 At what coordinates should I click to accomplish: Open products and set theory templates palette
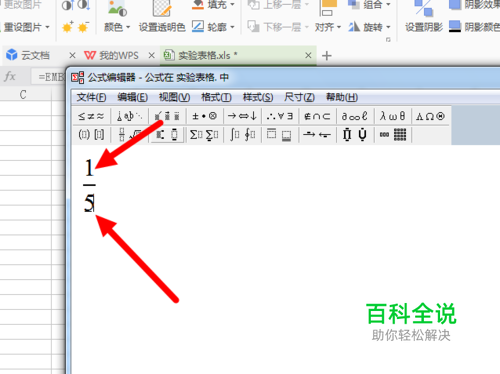355,135
